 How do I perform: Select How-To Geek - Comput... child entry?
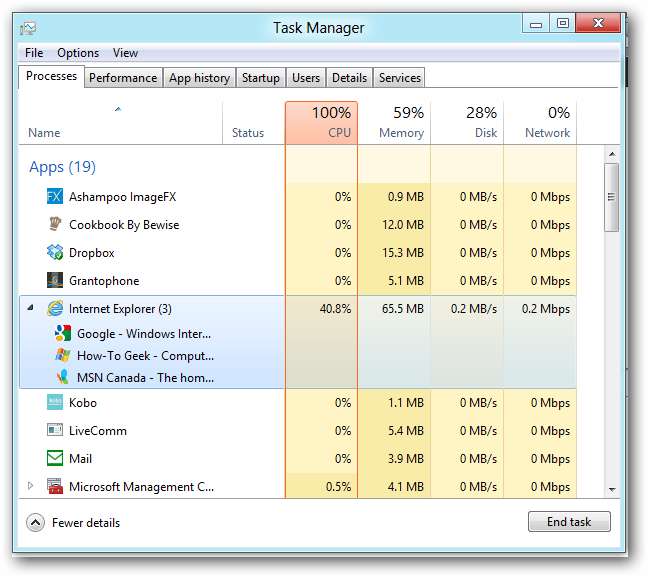point(146,356)
